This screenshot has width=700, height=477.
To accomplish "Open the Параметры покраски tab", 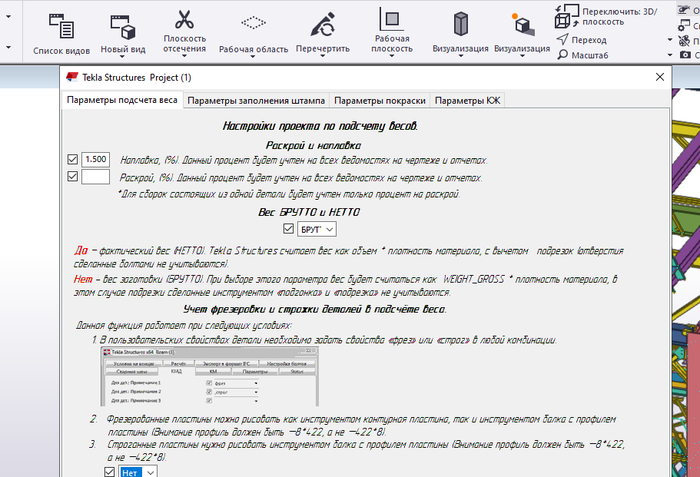I will coord(379,100).
